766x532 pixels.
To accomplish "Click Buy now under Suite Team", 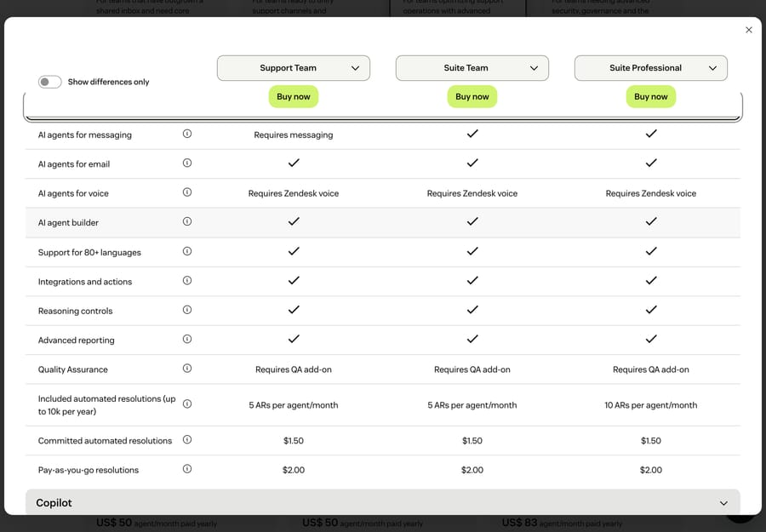I will click(472, 97).
